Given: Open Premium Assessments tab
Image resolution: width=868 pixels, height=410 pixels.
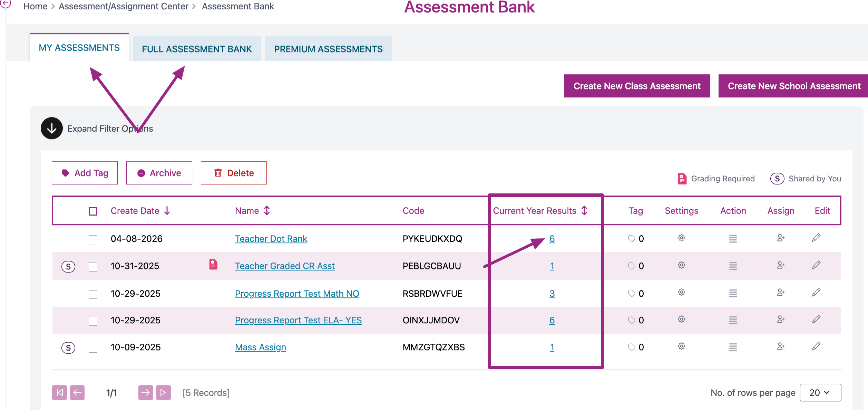Looking at the screenshot, I should 328,49.
